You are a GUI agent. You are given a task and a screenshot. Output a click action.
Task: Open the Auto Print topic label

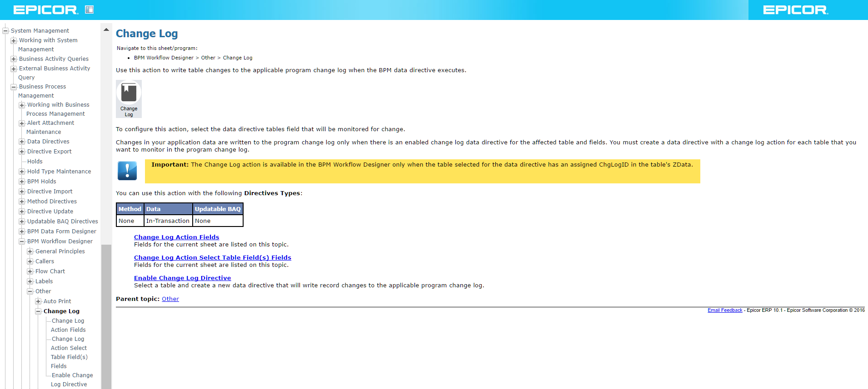[57, 301]
